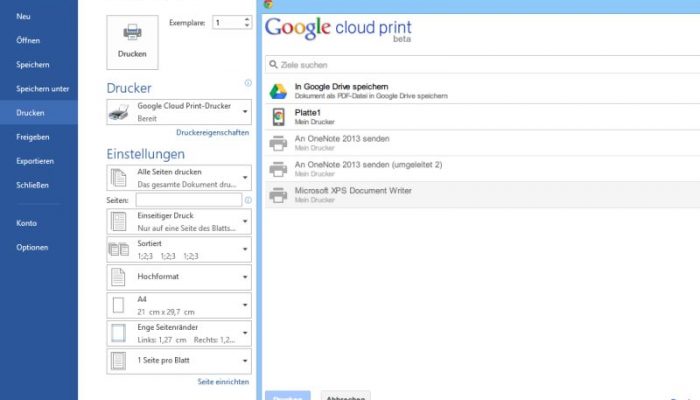Click printer icon of the umgeleitet 2 entry
Image resolution: width=700 pixels, height=400 pixels.
278,169
